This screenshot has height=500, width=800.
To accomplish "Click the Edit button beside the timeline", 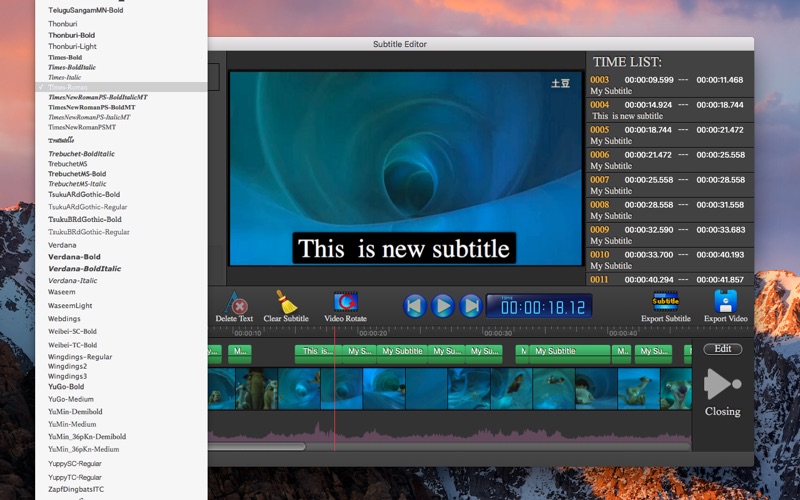I will point(722,349).
